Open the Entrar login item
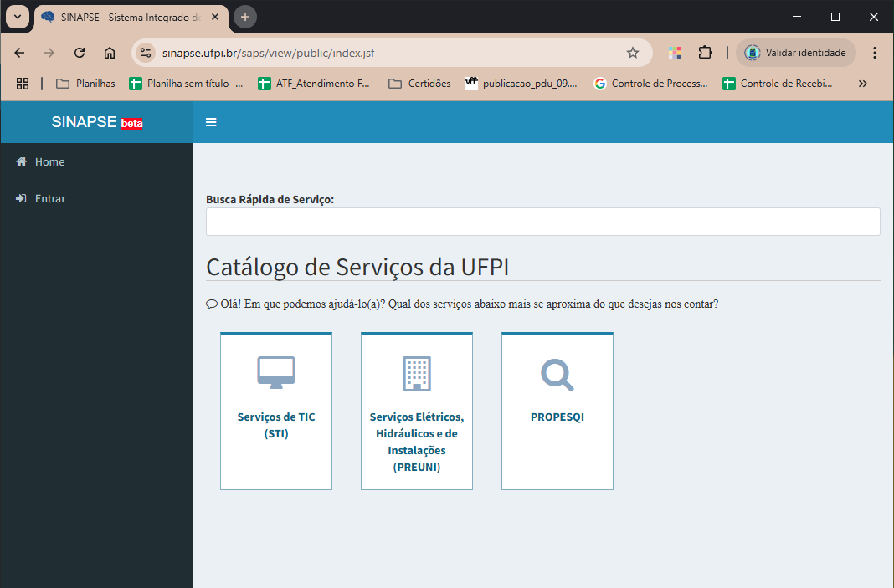Viewport: 894px width, 588px height. coord(97,198)
